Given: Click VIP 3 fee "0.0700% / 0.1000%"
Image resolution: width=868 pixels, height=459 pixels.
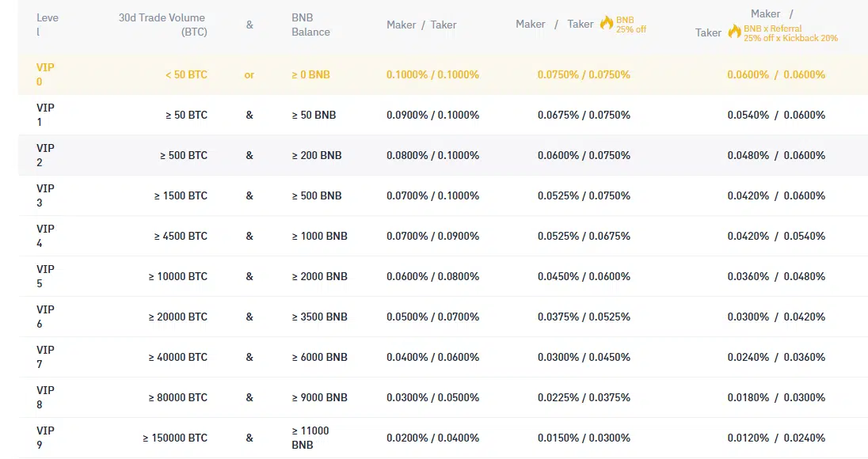Looking at the screenshot, I should (x=433, y=195).
